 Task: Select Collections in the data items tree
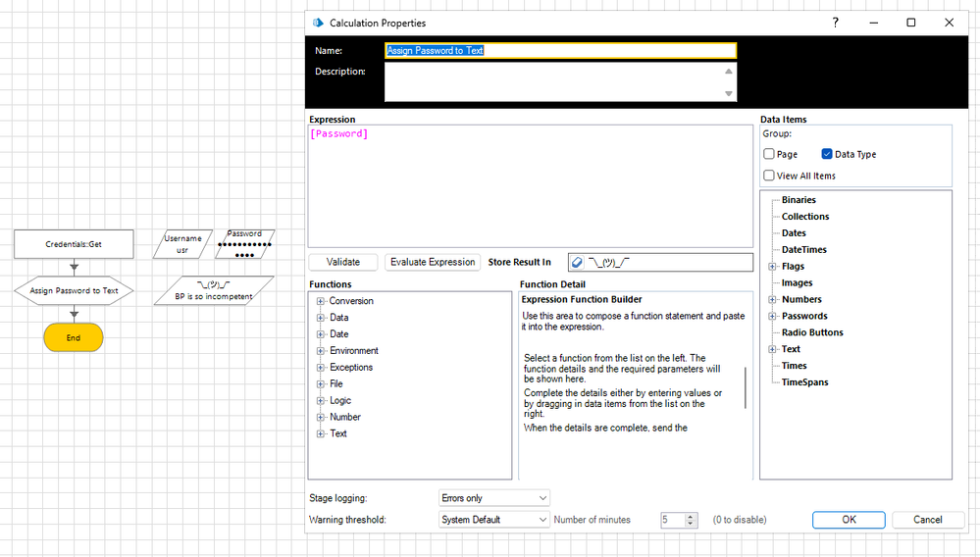coord(805,217)
